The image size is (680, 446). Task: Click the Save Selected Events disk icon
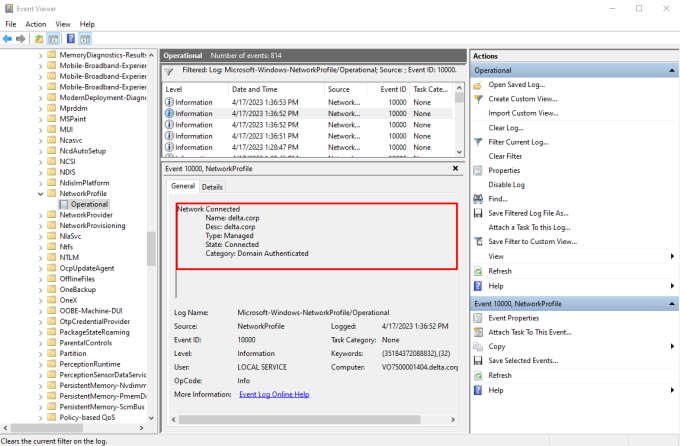point(479,361)
